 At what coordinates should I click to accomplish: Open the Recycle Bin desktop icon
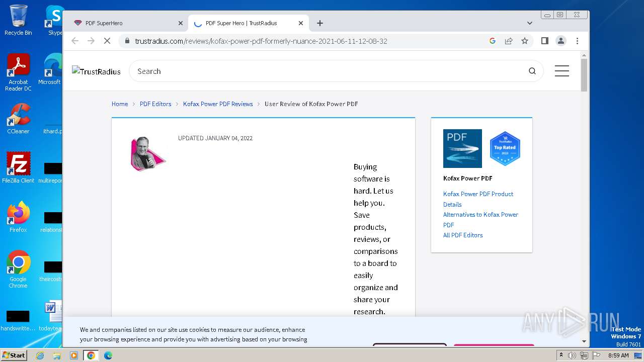(x=18, y=20)
